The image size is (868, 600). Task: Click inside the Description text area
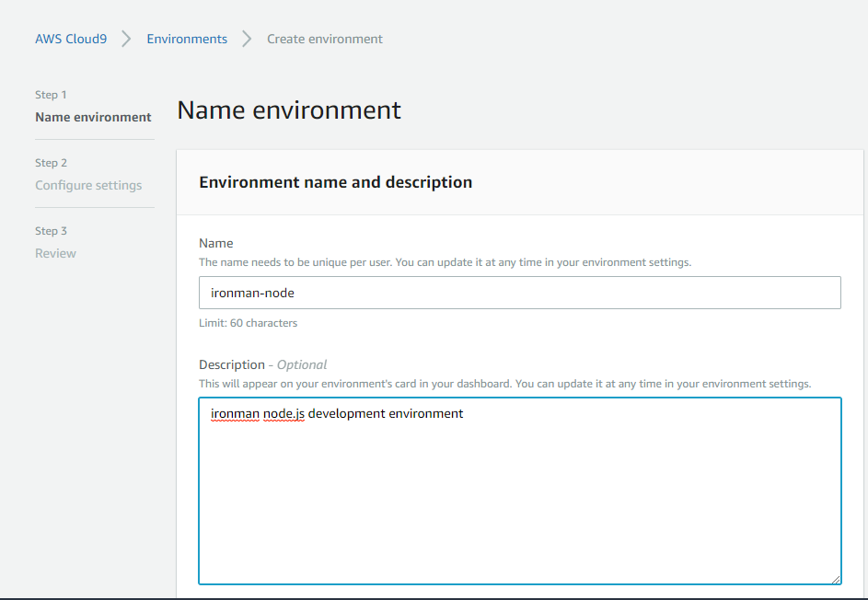click(x=519, y=497)
